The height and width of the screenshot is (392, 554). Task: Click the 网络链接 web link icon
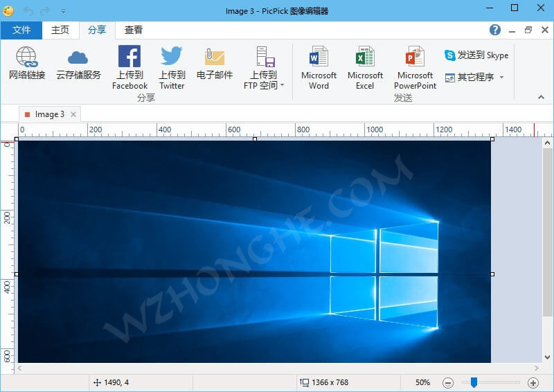click(x=27, y=63)
